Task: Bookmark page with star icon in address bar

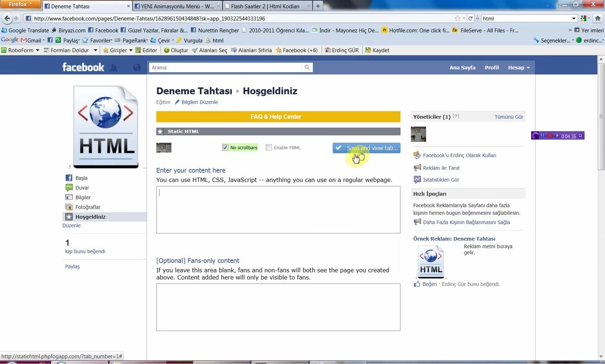Action: [458, 18]
